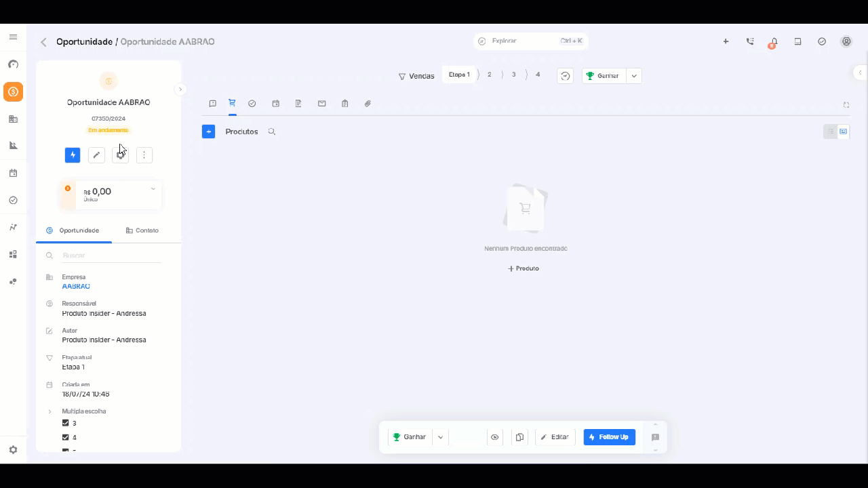868x488 pixels.
Task: Open notifications bell icon
Action: 774,41
